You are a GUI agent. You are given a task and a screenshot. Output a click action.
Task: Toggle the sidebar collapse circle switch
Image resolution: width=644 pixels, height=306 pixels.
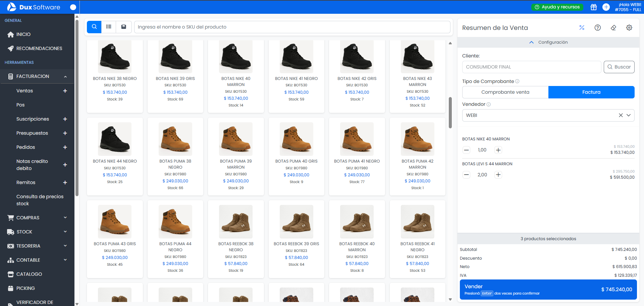[73, 7]
